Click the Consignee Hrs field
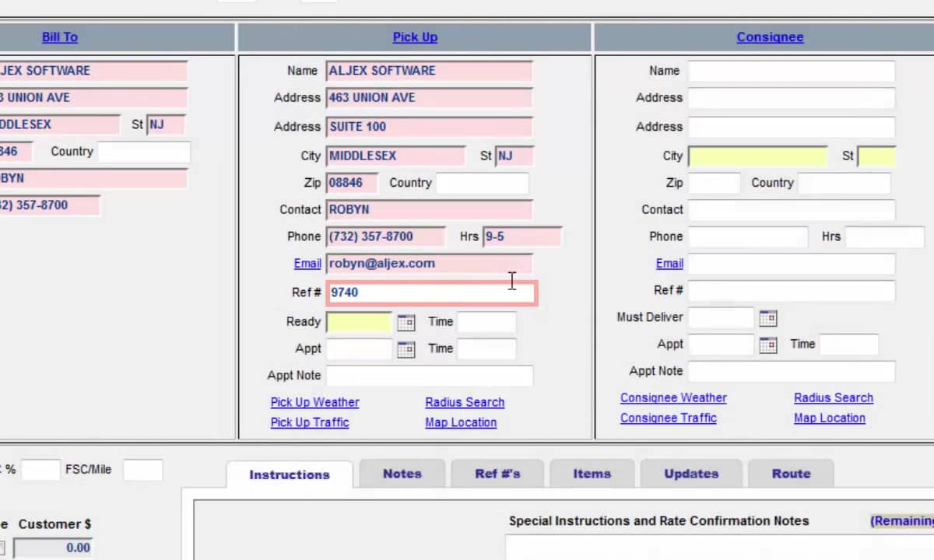Image resolution: width=934 pixels, height=560 pixels. (x=884, y=236)
